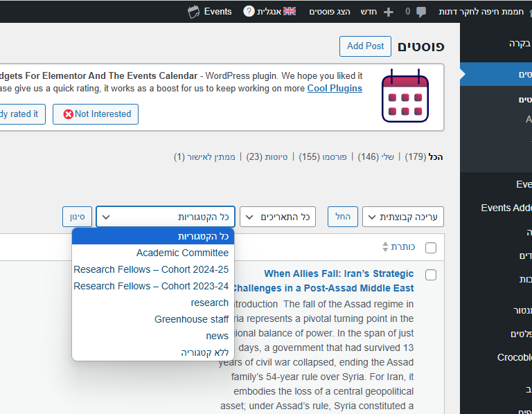Click the 'rated it' button
Image resolution: width=532 pixels, height=414 pixels.
point(22,114)
